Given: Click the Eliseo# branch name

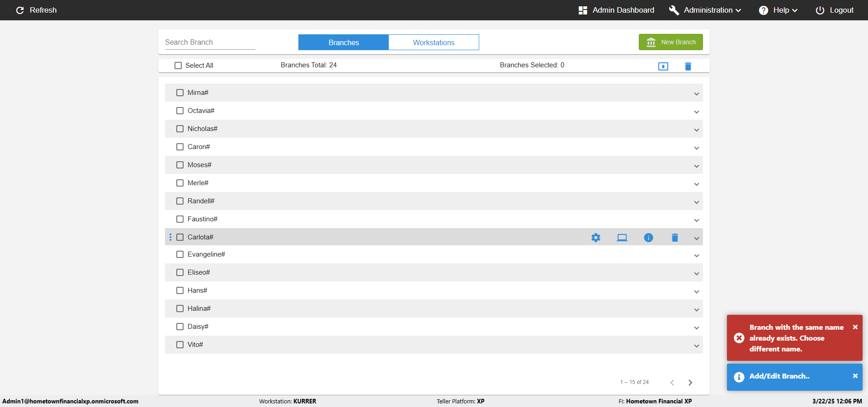Looking at the screenshot, I should (x=199, y=272).
